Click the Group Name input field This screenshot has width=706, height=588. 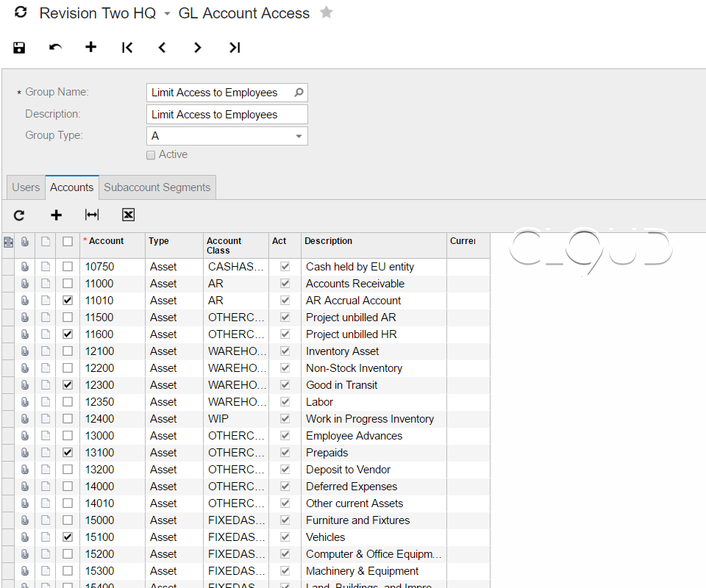(x=221, y=92)
